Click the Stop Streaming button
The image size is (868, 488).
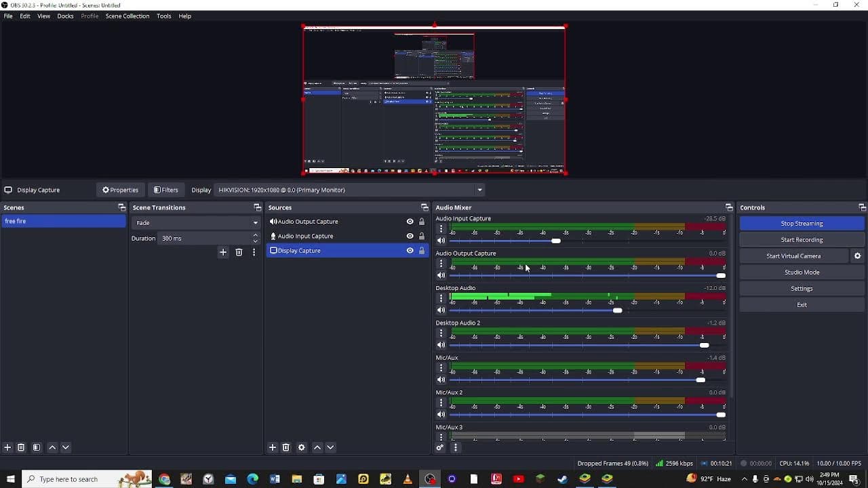[x=802, y=224]
